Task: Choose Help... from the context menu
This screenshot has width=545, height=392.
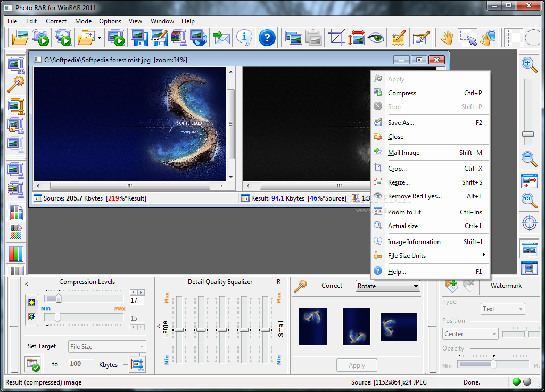Action: point(430,271)
